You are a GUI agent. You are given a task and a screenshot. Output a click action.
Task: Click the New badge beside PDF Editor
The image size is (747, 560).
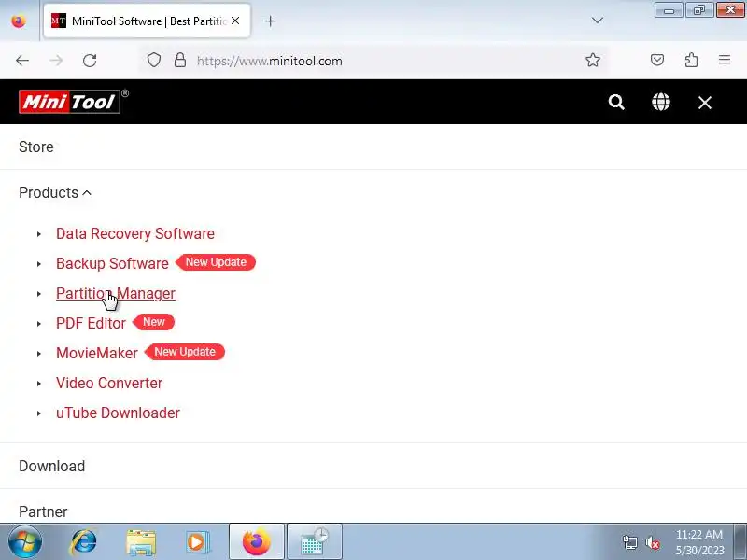[154, 322]
